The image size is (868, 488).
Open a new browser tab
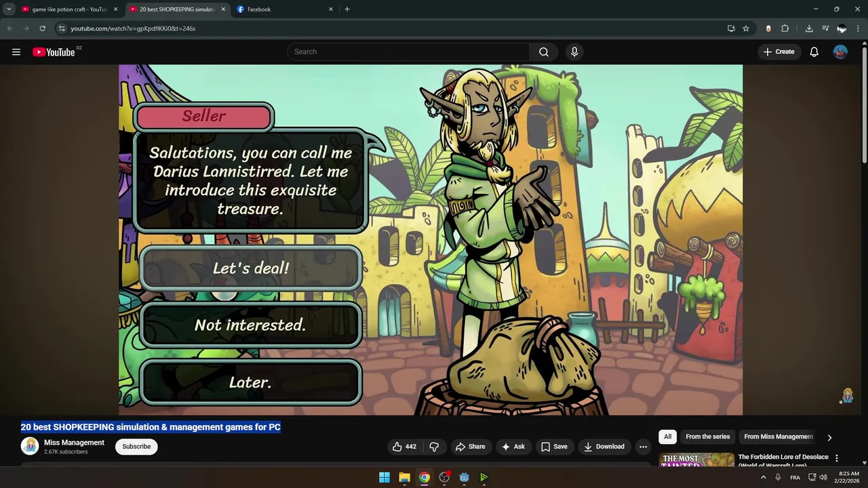point(347,9)
